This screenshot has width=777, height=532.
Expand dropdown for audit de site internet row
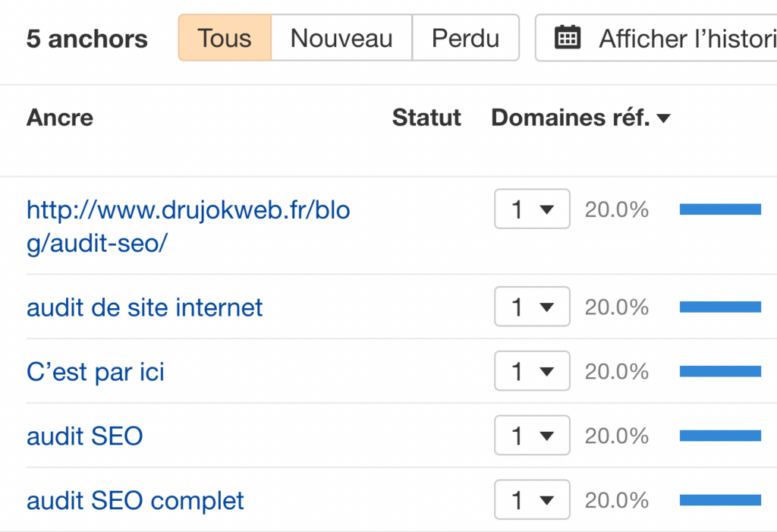pyautogui.click(x=532, y=307)
